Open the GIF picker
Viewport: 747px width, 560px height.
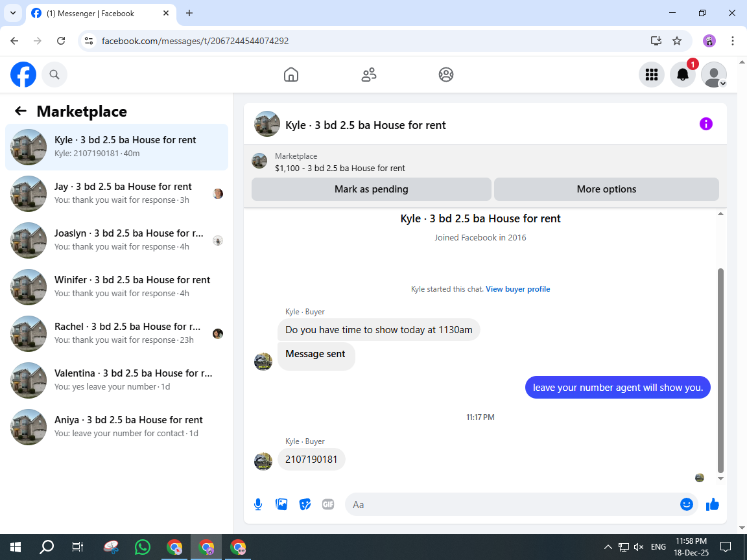coord(328,504)
